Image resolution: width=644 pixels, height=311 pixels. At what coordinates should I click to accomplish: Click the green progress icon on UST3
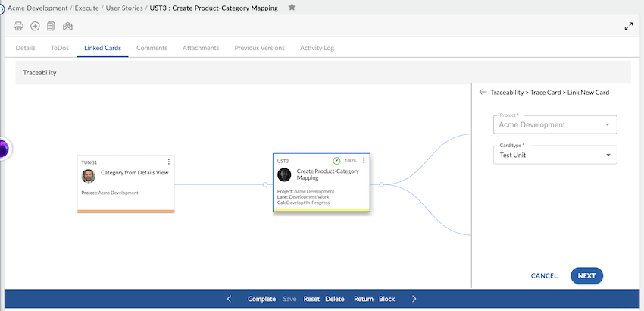coord(336,161)
